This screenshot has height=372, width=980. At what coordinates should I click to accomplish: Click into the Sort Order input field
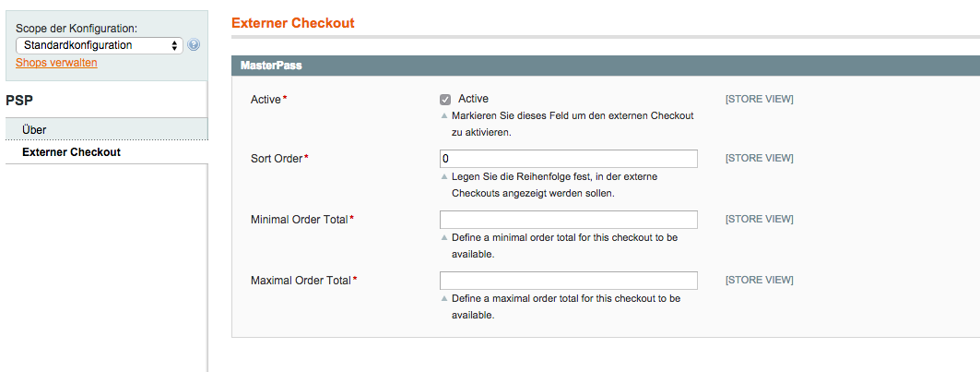point(568,159)
